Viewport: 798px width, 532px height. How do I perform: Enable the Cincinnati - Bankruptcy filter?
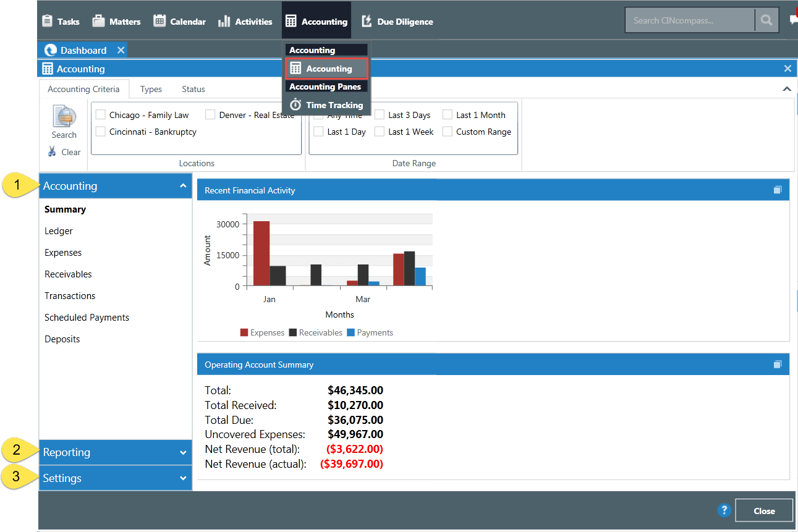point(100,131)
